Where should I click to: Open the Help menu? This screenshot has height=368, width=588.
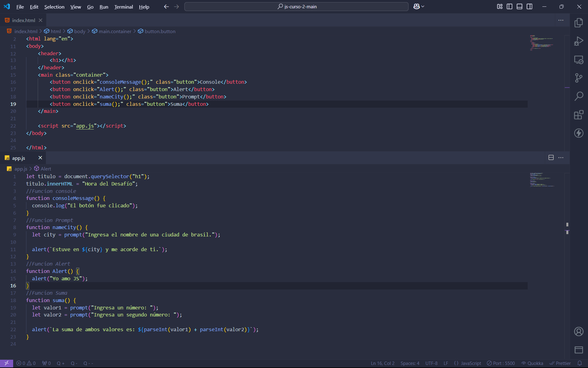click(144, 7)
